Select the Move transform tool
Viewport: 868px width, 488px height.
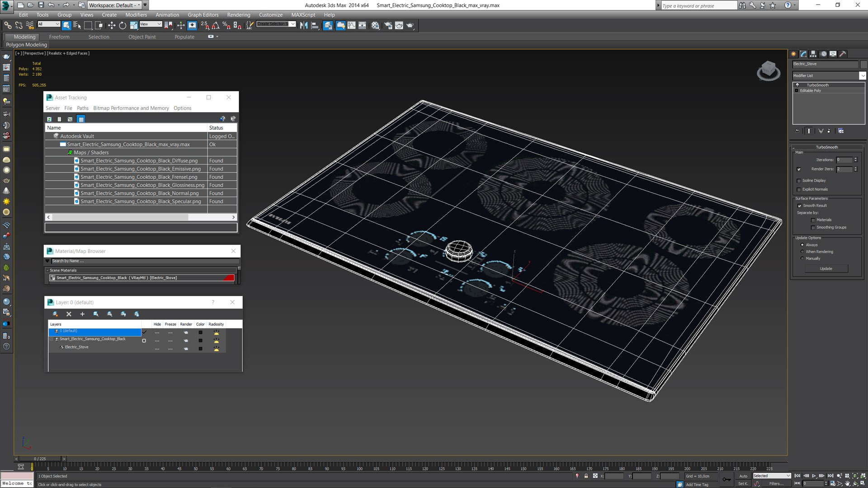[x=111, y=25]
